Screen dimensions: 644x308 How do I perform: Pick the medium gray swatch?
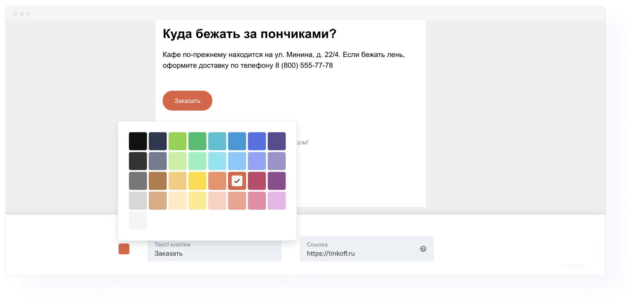(x=138, y=181)
